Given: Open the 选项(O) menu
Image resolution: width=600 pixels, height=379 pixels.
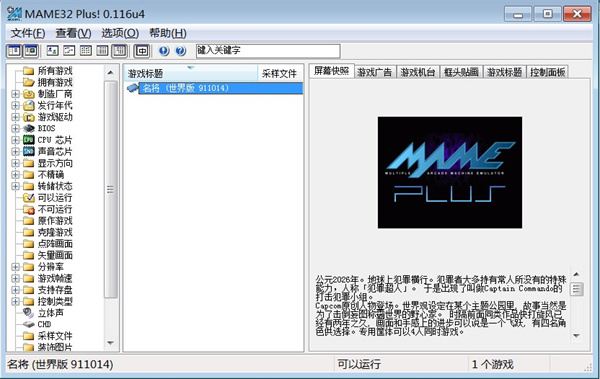Looking at the screenshot, I should 120,33.
